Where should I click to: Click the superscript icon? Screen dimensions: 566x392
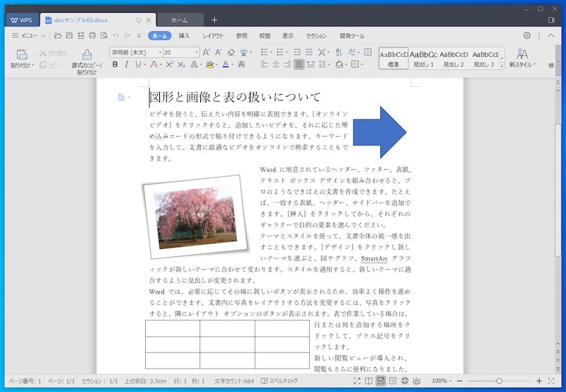pos(170,64)
